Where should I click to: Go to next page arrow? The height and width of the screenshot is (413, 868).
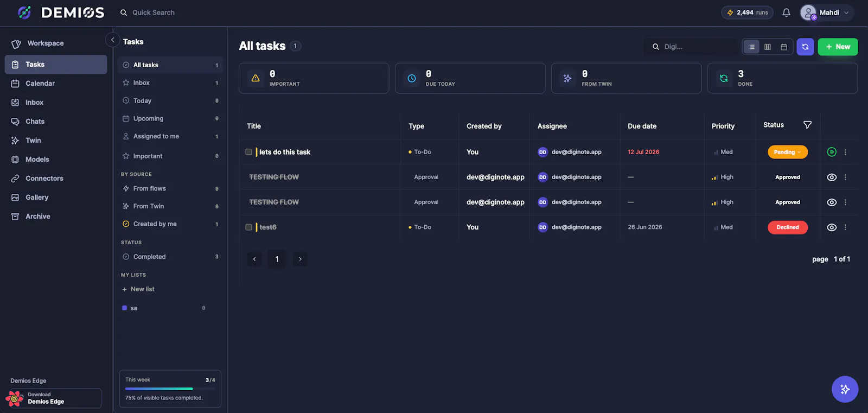click(x=300, y=259)
